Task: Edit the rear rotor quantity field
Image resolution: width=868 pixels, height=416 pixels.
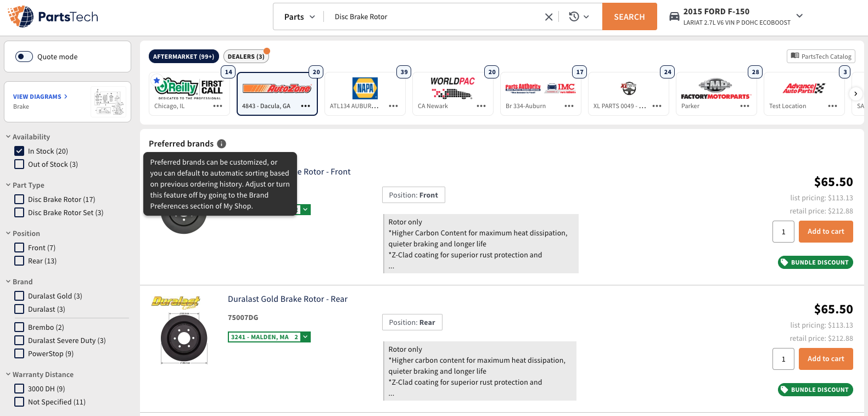Action: 783,359
